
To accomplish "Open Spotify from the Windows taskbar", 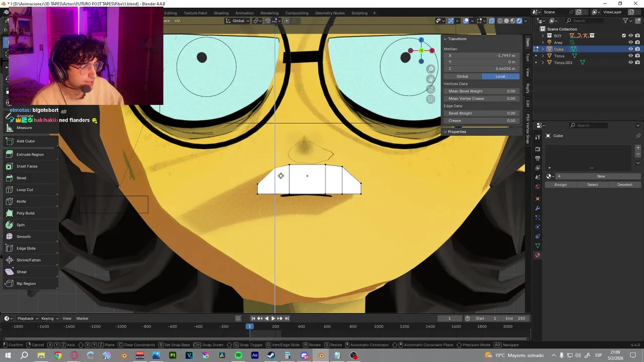I will (238, 355).
